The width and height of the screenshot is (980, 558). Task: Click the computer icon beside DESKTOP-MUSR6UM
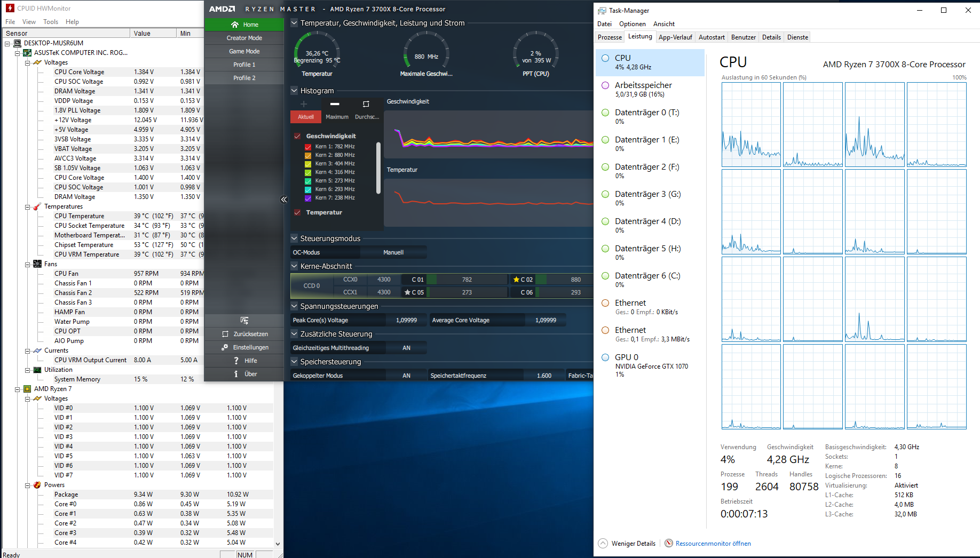coord(17,43)
